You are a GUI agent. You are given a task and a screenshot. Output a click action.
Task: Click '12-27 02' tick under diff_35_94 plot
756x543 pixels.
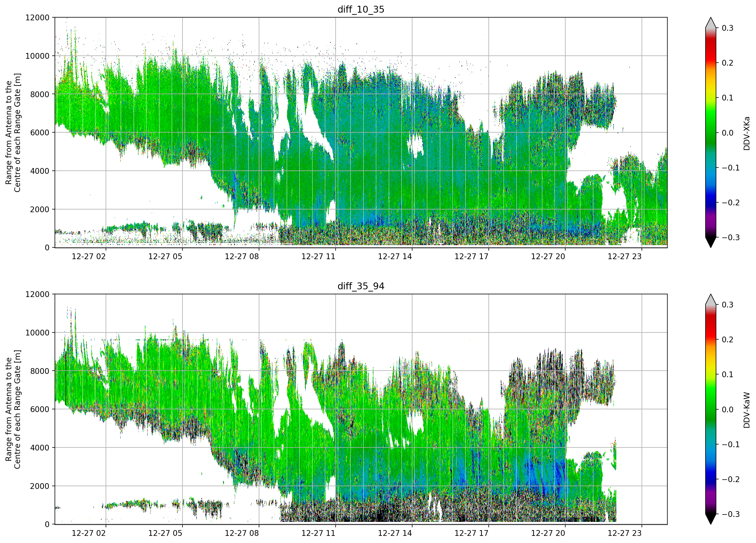click(x=89, y=533)
